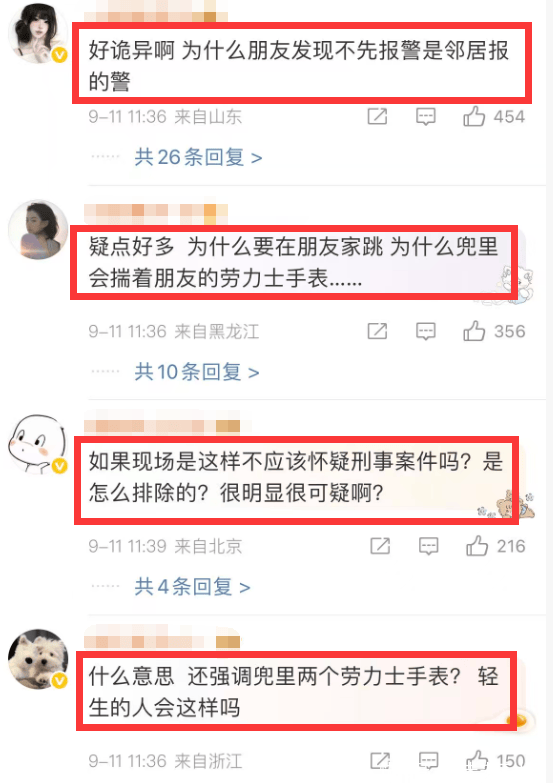
Task: Open the white dogs avatar profile
Action: [38, 659]
